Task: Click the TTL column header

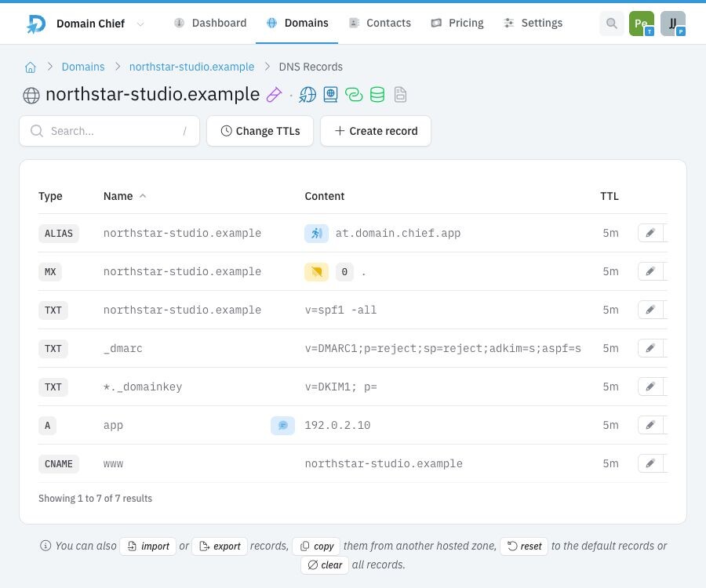Action: click(610, 196)
